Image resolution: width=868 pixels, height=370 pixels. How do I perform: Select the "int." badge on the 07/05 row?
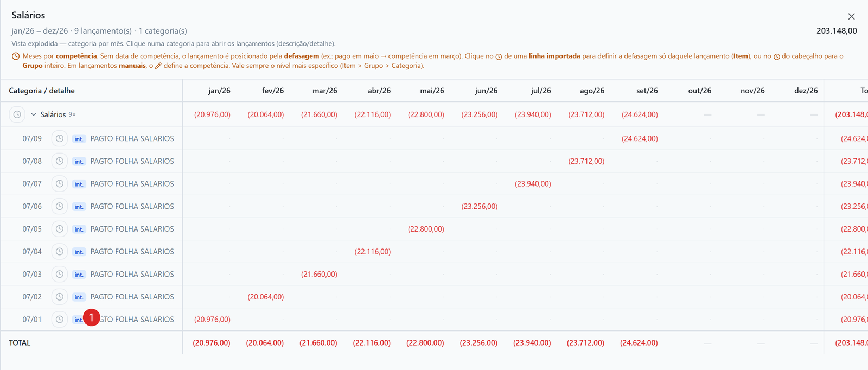click(79, 229)
